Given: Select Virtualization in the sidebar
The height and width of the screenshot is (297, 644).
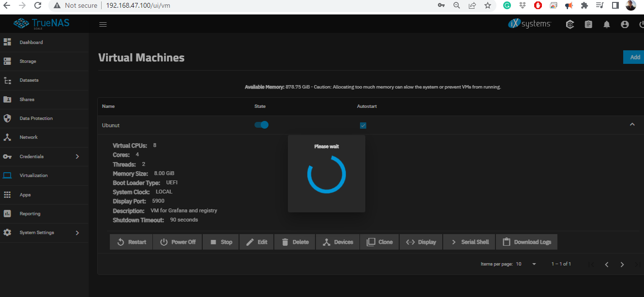Looking at the screenshot, I should pyautogui.click(x=44, y=176).
